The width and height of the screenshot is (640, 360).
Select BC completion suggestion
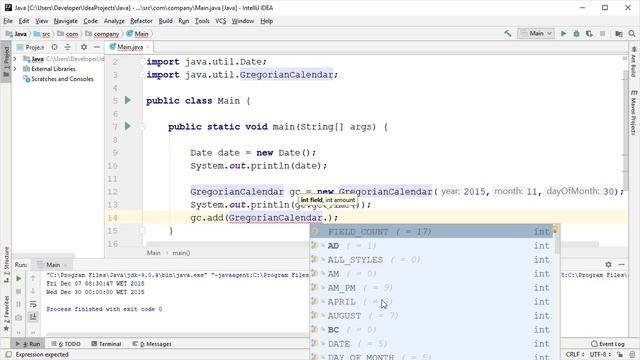431,330
